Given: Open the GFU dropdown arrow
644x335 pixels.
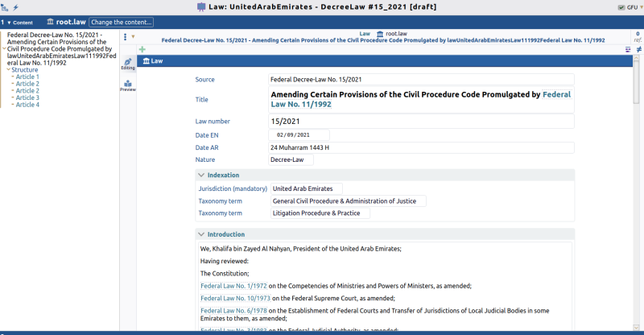Looking at the screenshot, I should pos(642,7).
